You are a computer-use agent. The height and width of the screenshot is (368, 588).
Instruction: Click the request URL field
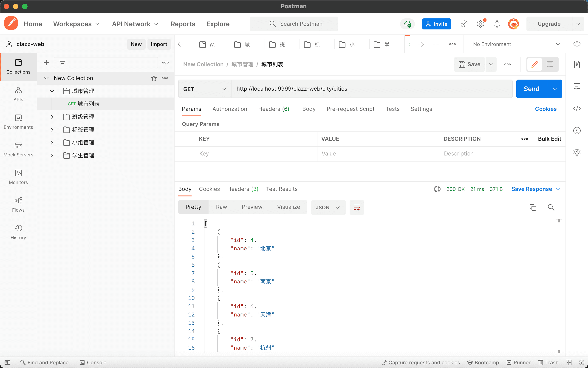pos(372,89)
